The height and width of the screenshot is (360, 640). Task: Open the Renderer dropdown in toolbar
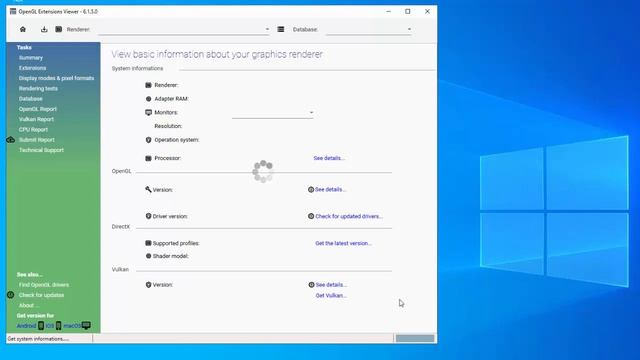pos(184,29)
